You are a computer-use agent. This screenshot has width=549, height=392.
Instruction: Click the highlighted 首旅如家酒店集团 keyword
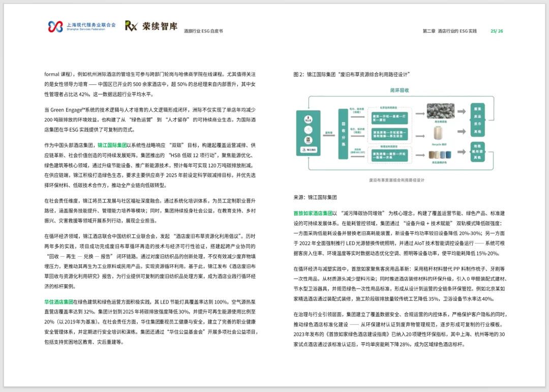313,214
